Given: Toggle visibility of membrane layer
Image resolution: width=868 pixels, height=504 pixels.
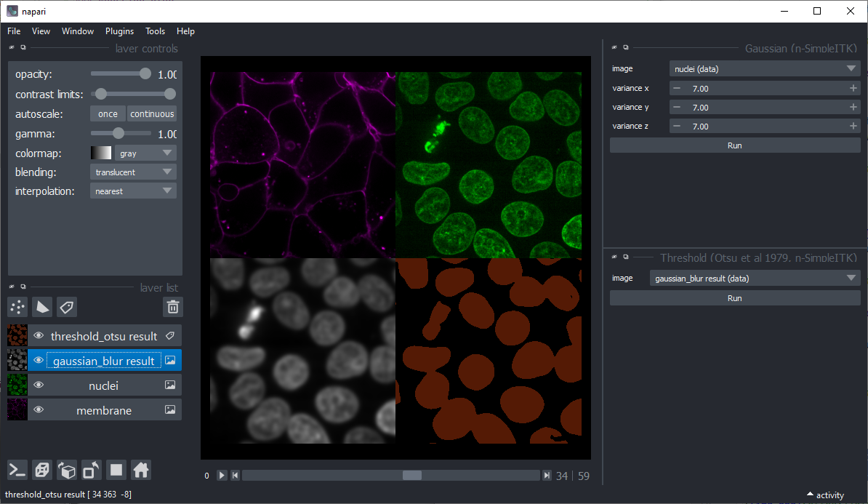Looking at the screenshot, I should point(39,410).
